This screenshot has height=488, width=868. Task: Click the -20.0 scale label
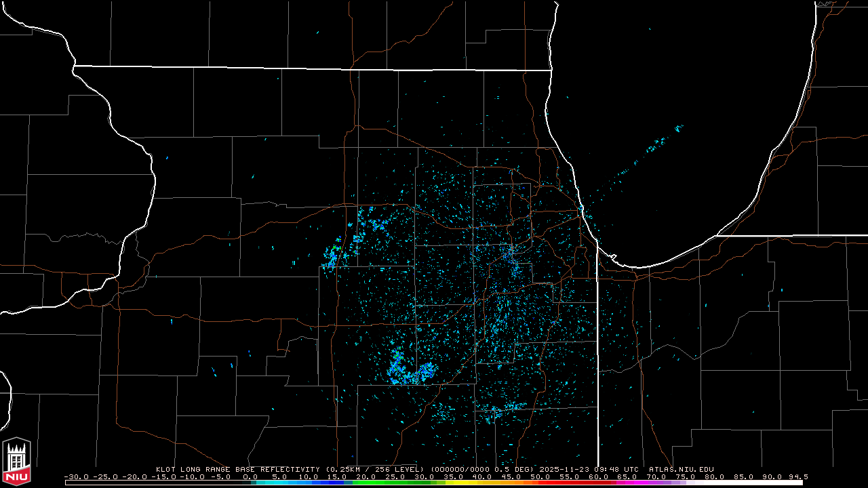click(x=135, y=477)
